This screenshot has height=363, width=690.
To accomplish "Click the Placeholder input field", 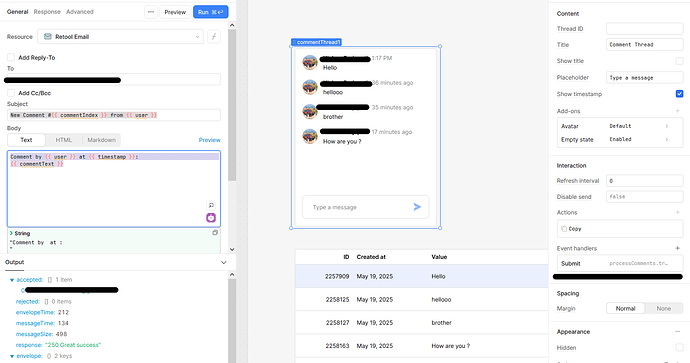I will pos(645,77).
